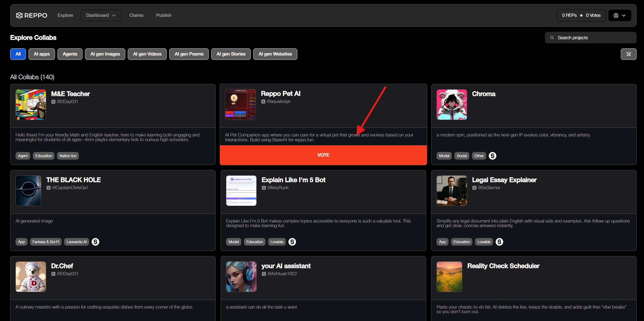Image resolution: width=644 pixels, height=321 pixels.
Task: Open the user account menu icon
Action: 616,16
